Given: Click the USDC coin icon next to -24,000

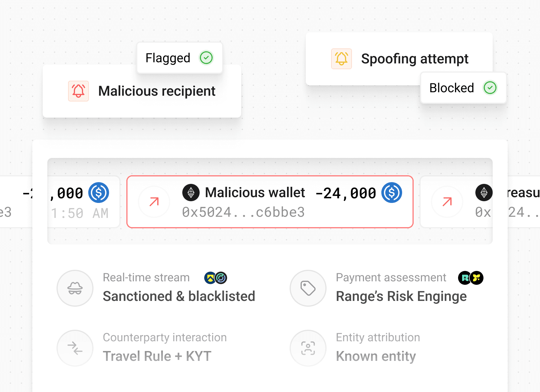Looking at the screenshot, I should [x=392, y=193].
